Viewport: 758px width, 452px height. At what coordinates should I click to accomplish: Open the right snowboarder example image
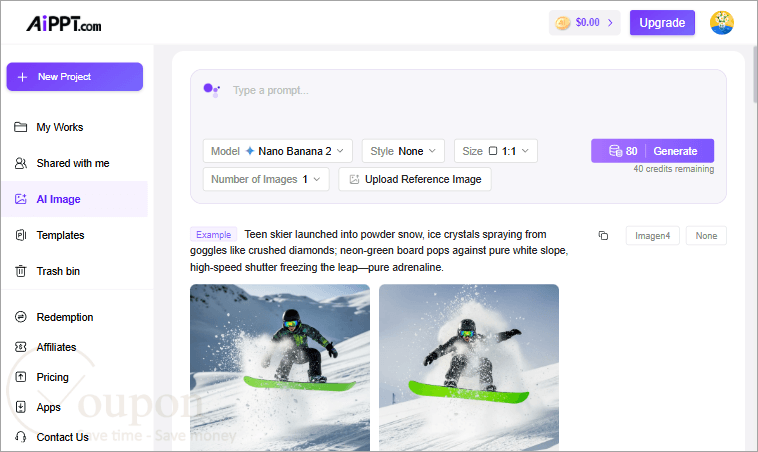coord(469,368)
